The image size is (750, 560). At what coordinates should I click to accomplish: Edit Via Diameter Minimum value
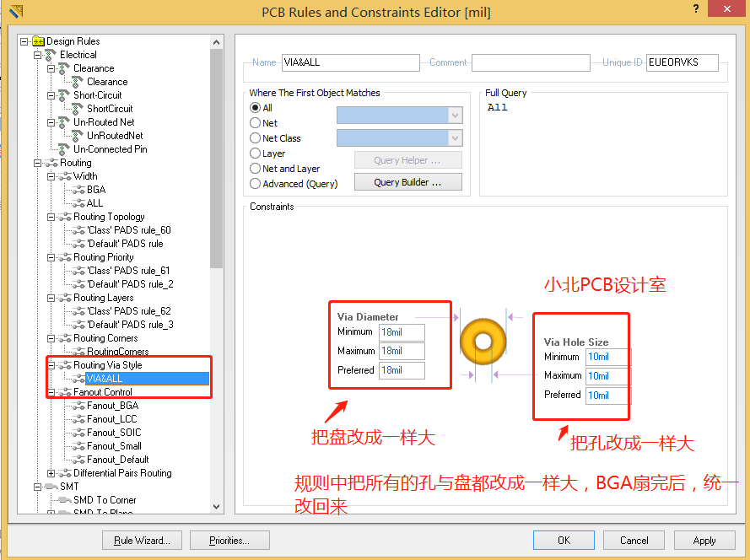[402, 332]
